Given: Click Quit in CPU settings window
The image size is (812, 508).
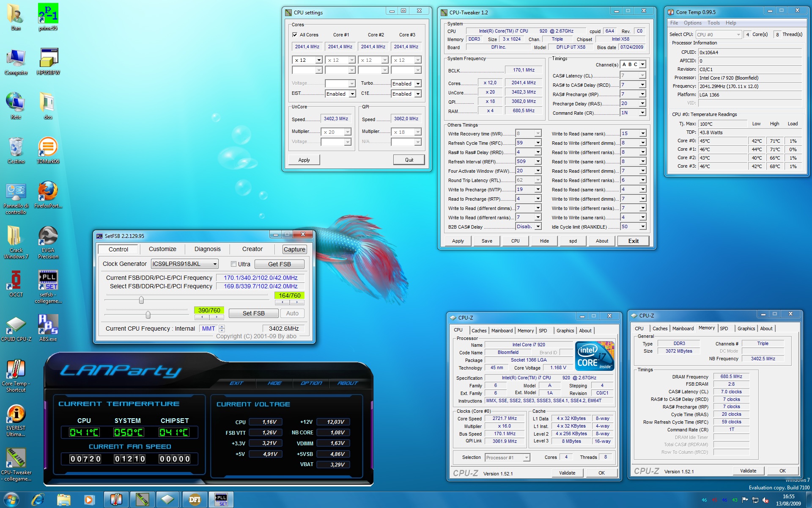Looking at the screenshot, I should tap(409, 160).
